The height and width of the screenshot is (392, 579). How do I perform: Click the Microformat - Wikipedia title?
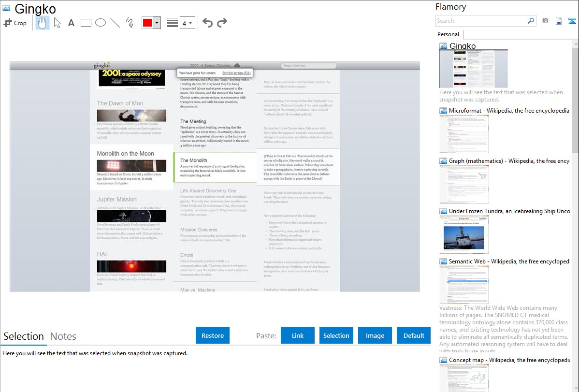point(509,111)
